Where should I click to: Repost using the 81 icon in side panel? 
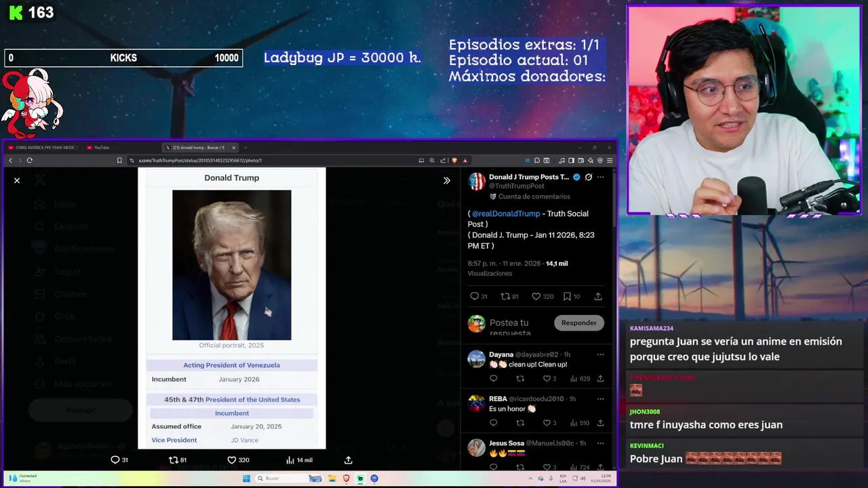(x=509, y=296)
